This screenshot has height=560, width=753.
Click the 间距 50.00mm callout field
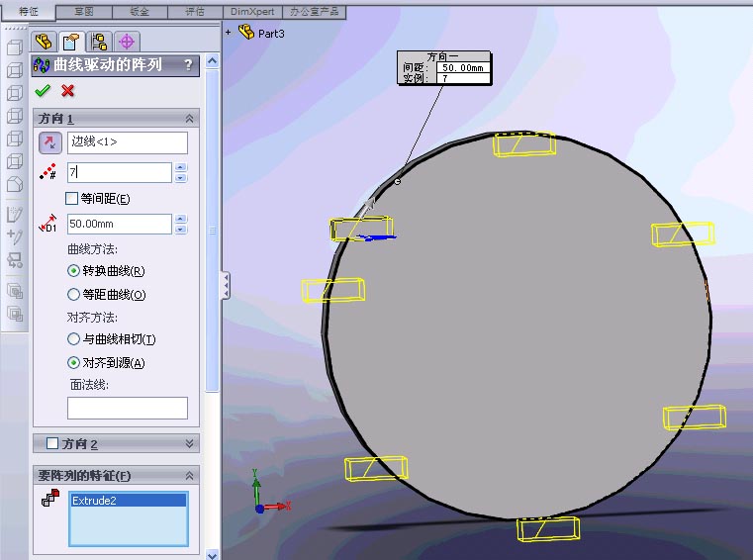[463, 67]
